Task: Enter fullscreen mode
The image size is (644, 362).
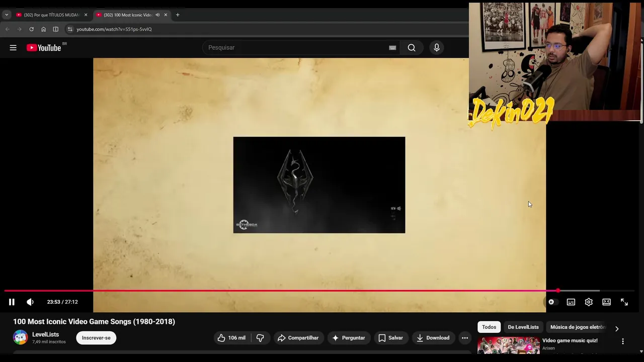Action: tap(624, 302)
